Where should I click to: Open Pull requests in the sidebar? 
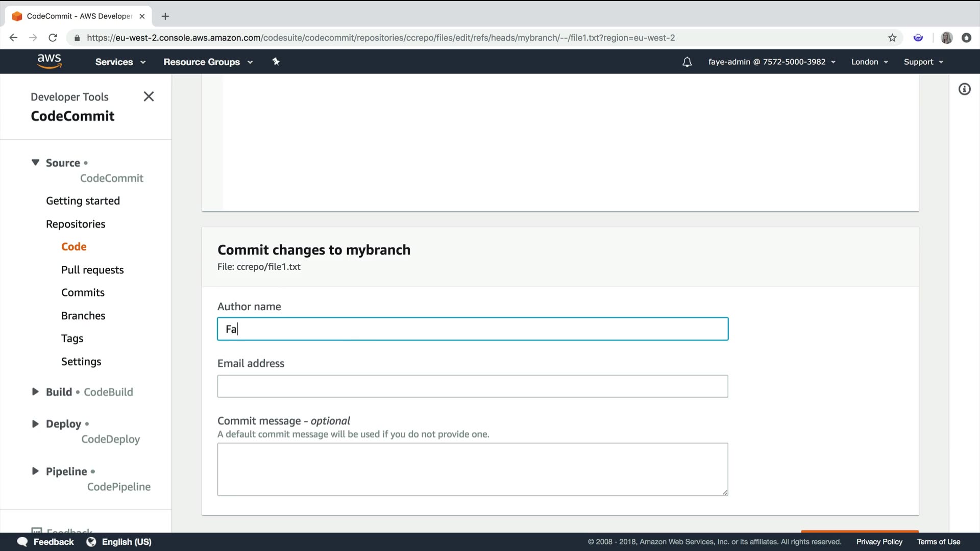[x=92, y=270]
